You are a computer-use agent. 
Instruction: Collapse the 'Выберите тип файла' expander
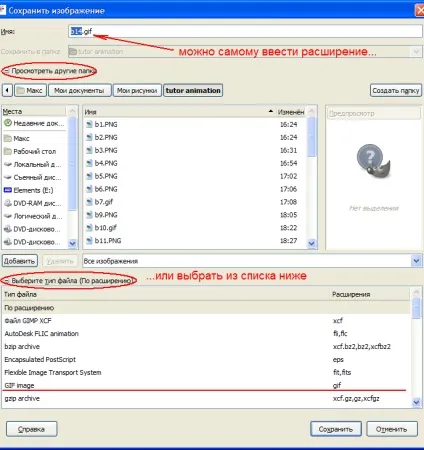tap(7, 281)
